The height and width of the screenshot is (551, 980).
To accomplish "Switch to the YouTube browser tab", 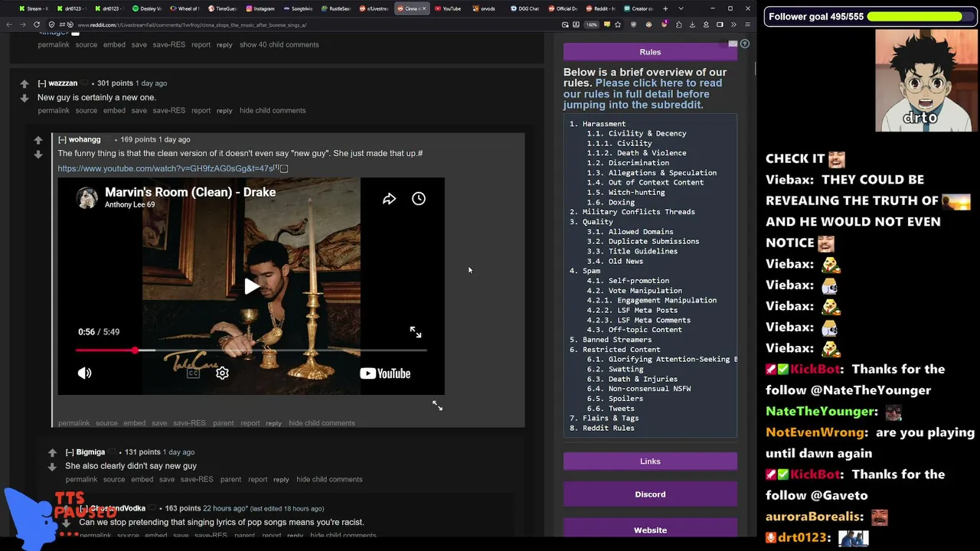I will click(448, 8).
